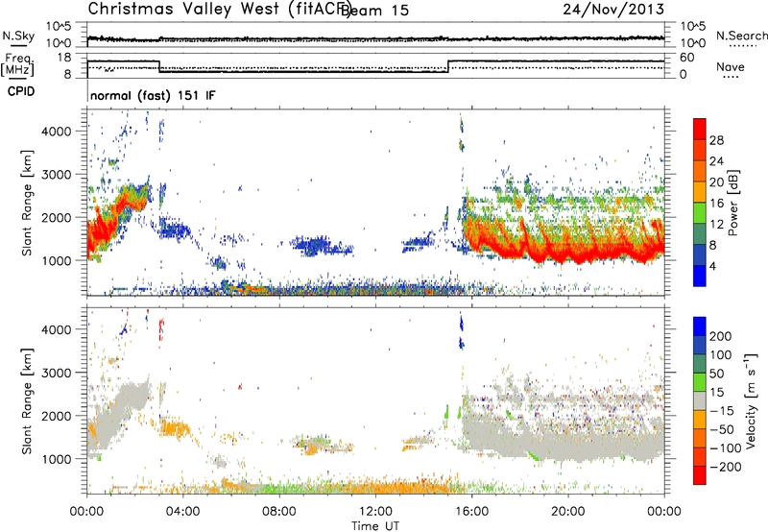Click the date "24/Nov/2013"
768x532 pixels.
point(613,9)
